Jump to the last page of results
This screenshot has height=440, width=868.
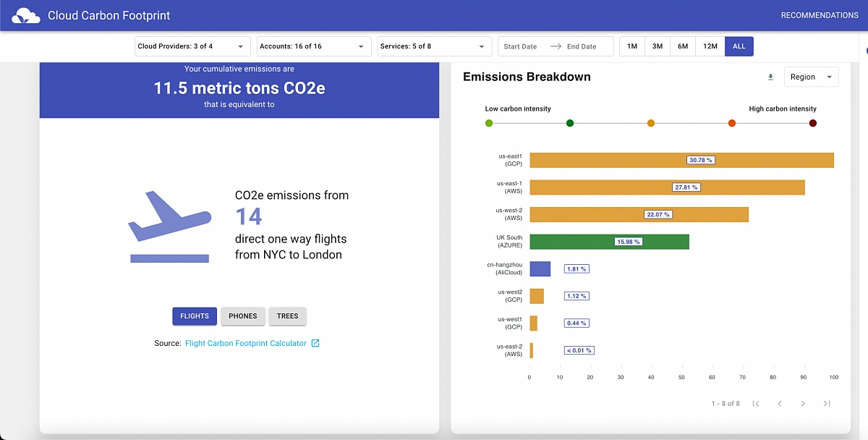pyautogui.click(x=827, y=403)
